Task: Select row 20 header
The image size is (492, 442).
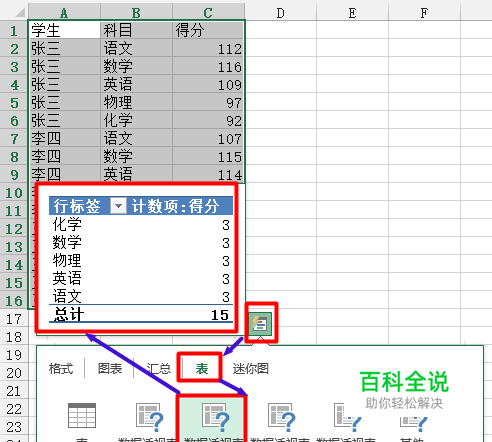Action: (14, 373)
